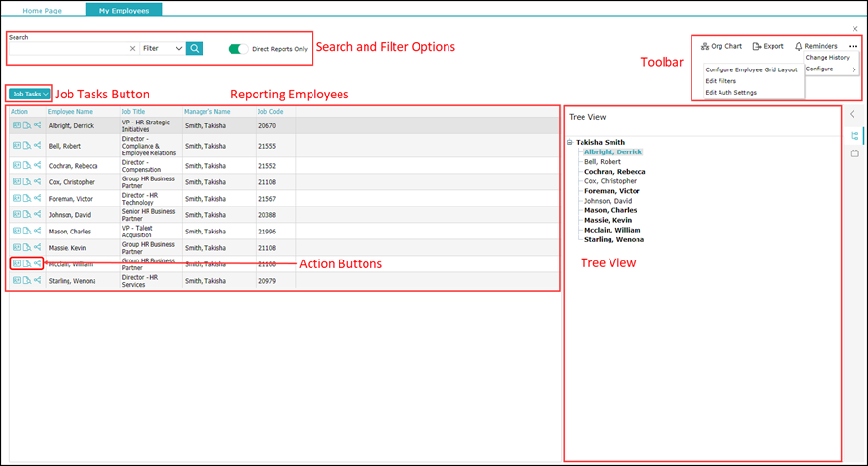Select the tree view icon in right sidebar
This screenshot has height=466, width=868.
854,136
